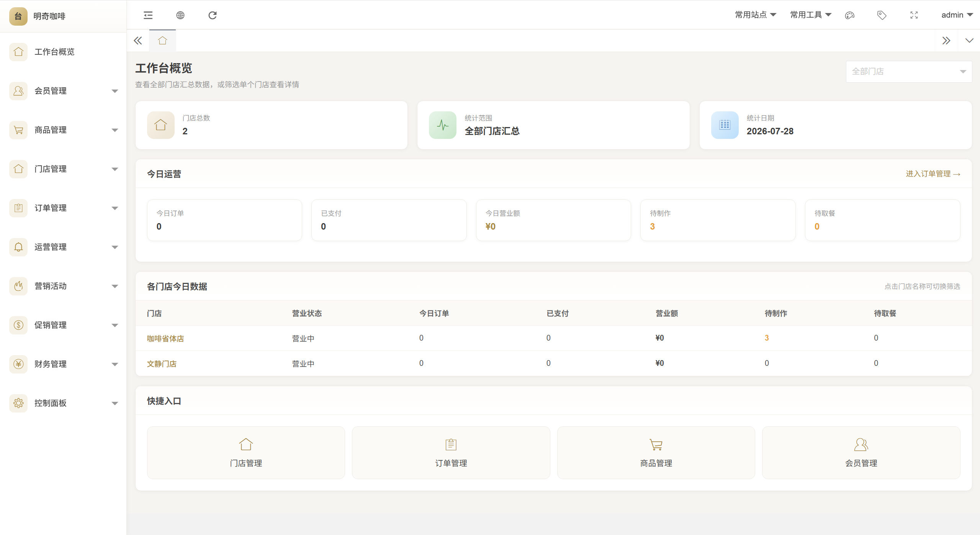Click 待制作 value 3 in 咖啡省体店 row
Image resolution: width=980 pixels, height=535 pixels.
pyautogui.click(x=767, y=338)
